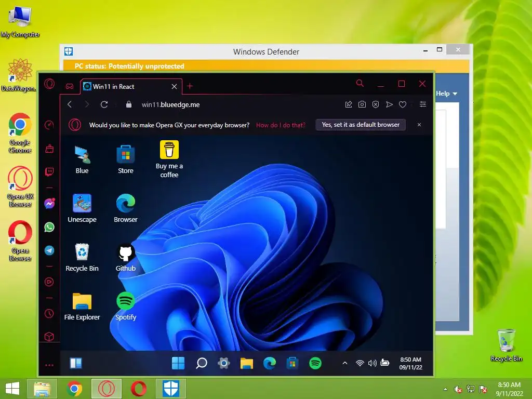Open the GX Corner gamepad icon
The width and height of the screenshot is (532, 399).
coord(70,87)
